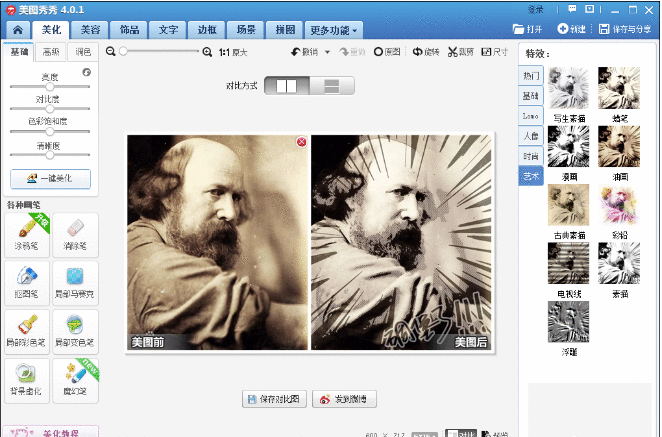Set zoom to 1:1 原大
This screenshot has height=437, width=662.
[233, 52]
